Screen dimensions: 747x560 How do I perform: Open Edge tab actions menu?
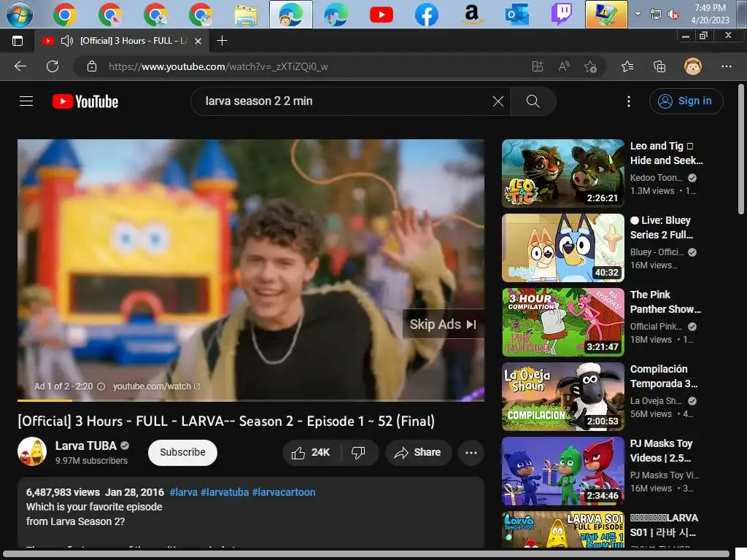coord(18,41)
